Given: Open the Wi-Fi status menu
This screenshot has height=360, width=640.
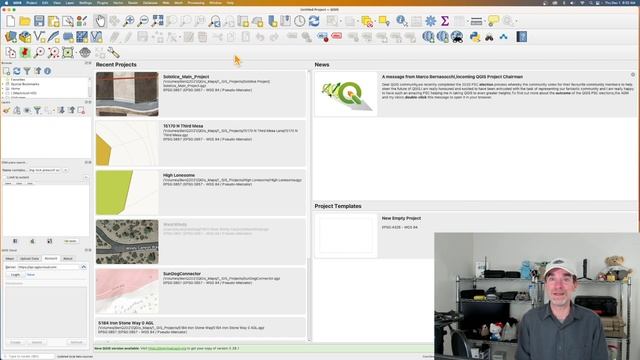Looking at the screenshot, I should click(x=582, y=3).
